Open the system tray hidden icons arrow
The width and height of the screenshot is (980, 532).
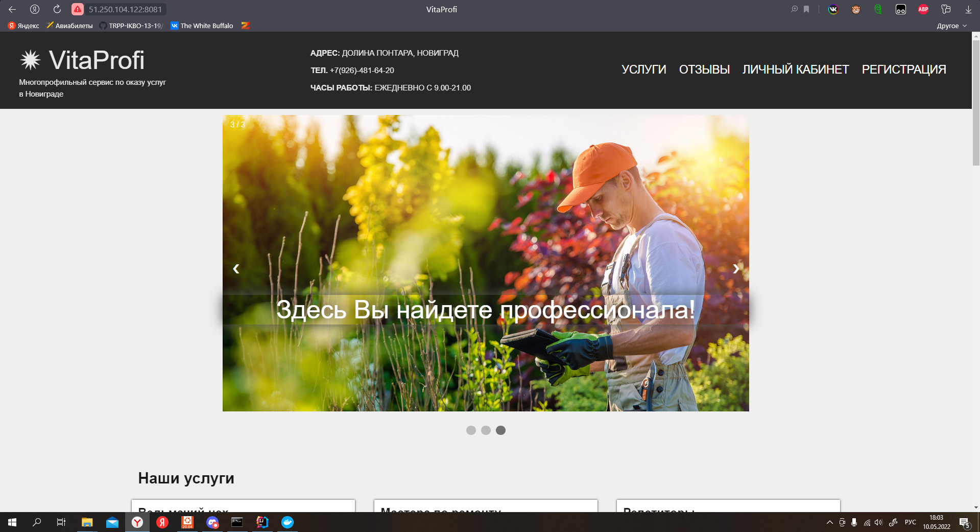tap(829, 522)
